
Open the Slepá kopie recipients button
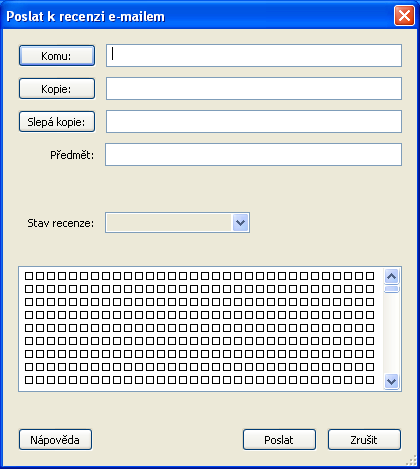click(x=57, y=122)
